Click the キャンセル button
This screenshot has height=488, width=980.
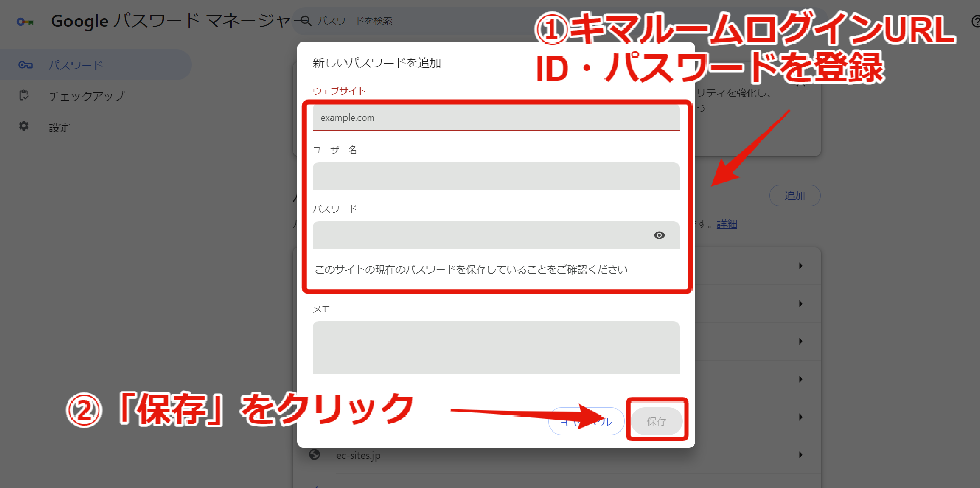click(x=586, y=421)
